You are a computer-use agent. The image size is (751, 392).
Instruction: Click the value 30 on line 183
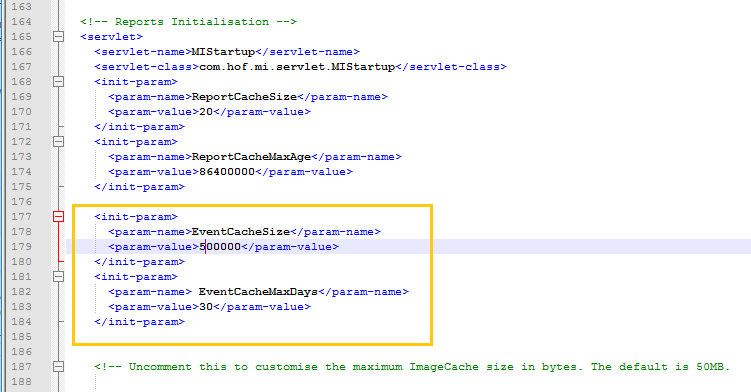(x=206, y=307)
